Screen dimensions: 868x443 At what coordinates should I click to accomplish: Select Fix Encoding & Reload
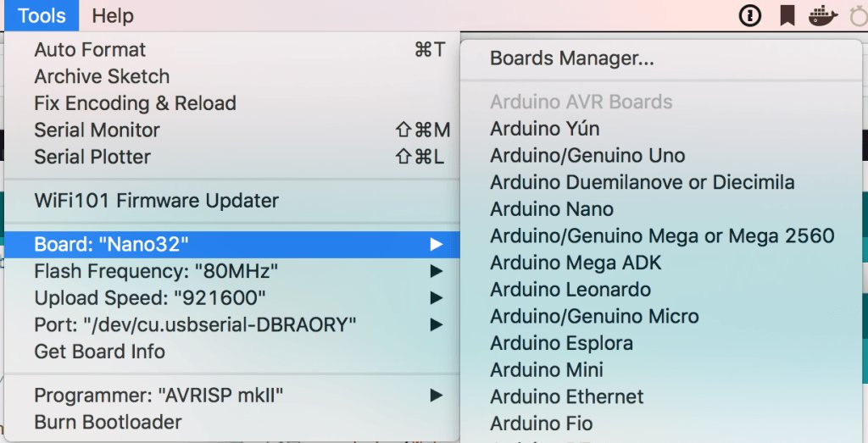[x=232, y=103]
